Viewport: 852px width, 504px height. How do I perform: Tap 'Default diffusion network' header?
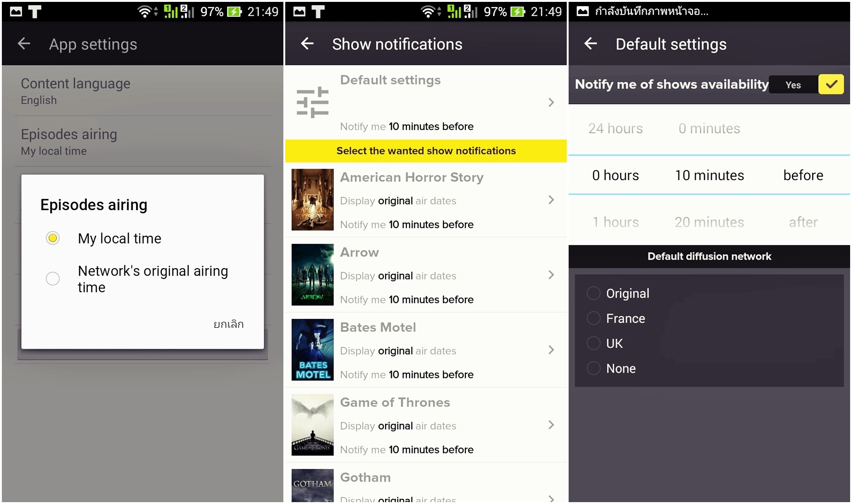click(x=709, y=256)
